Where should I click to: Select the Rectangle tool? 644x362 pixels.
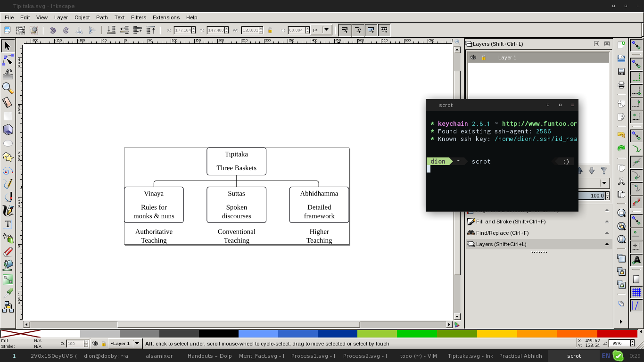[x=8, y=116]
